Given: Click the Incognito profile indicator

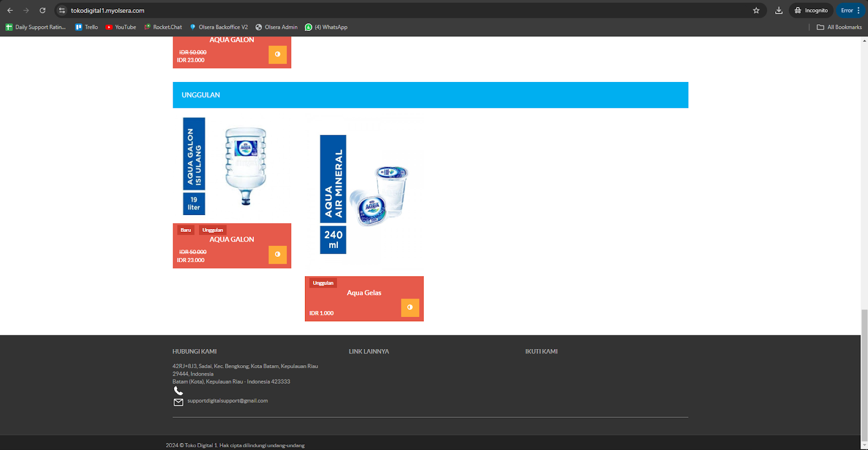Looking at the screenshot, I should [x=811, y=10].
